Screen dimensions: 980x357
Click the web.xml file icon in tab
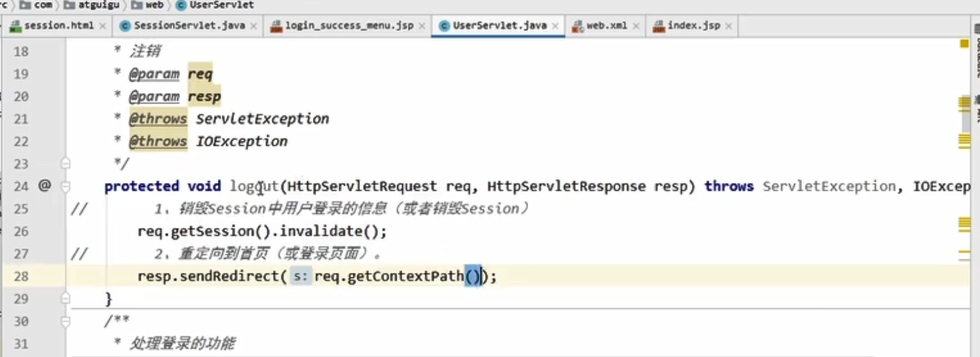tap(577, 26)
